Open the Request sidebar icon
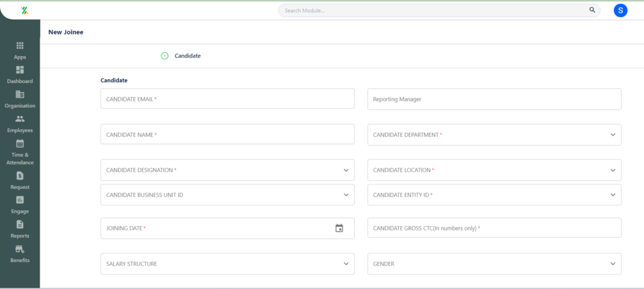This screenshot has height=289, width=644. [19, 176]
